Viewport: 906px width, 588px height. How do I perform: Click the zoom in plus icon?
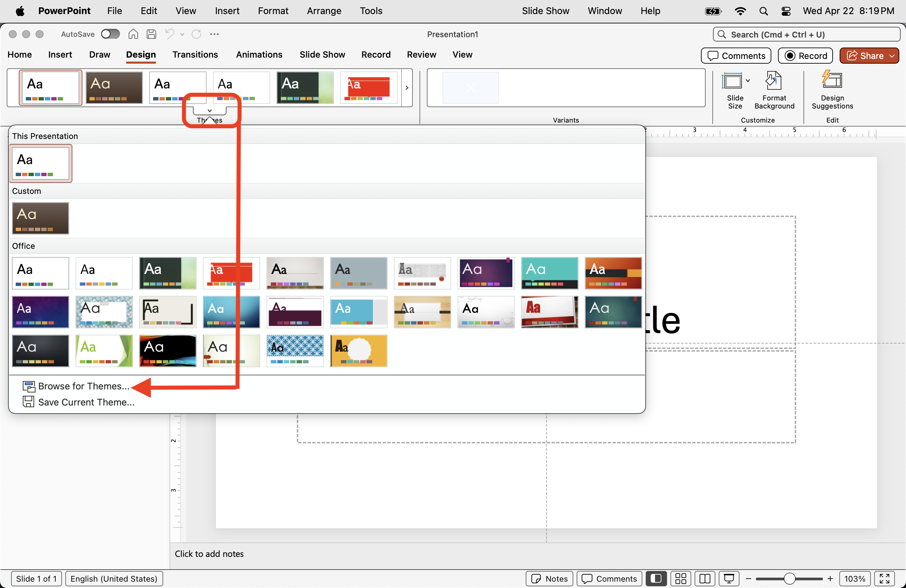pos(831,579)
